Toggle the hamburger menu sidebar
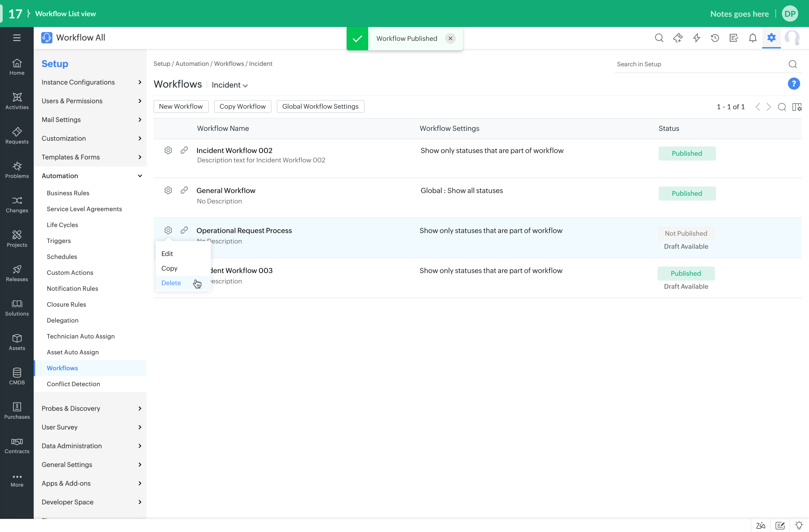 (x=17, y=38)
